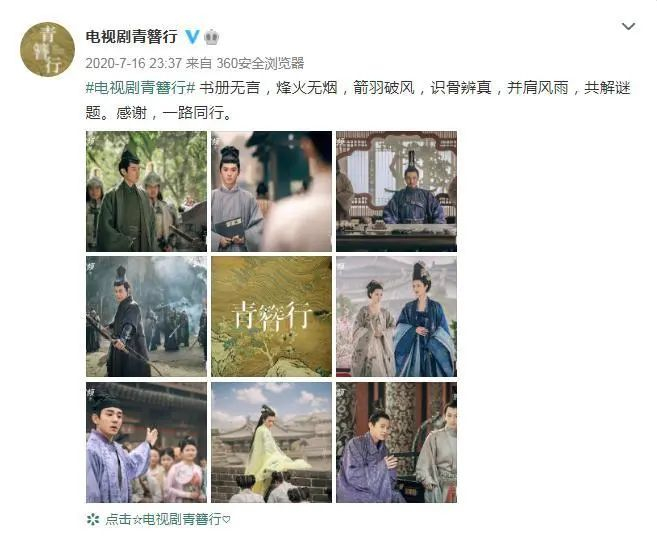657x537 pixels.
Task: View the photo of two seated people in purple
Action: [x=396, y=442]
